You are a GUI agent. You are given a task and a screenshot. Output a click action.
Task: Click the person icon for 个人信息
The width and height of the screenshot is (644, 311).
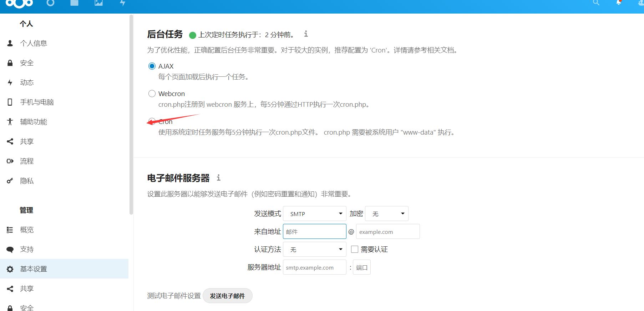pyautogui.click(x=10, y=43)
